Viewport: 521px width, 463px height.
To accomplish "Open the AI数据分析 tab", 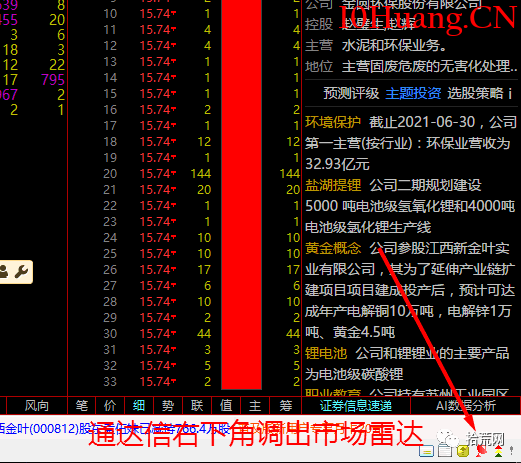I will [x=466, y=406].
